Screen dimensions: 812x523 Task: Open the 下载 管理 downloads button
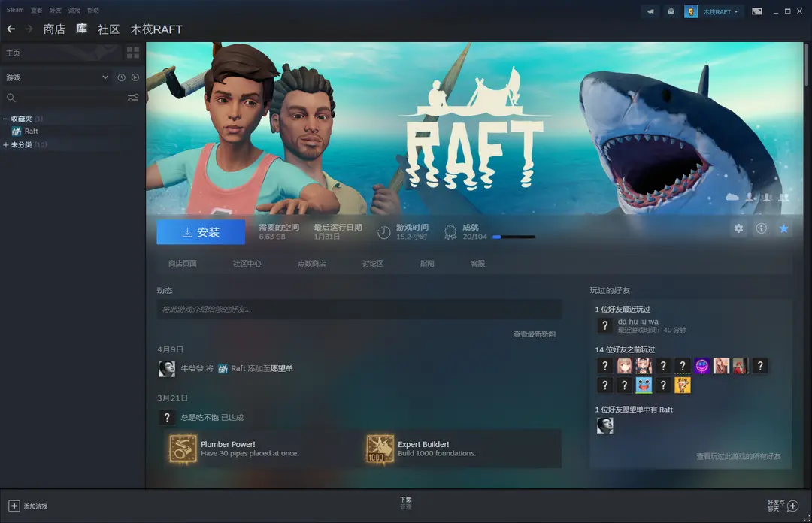pos(405,503)
